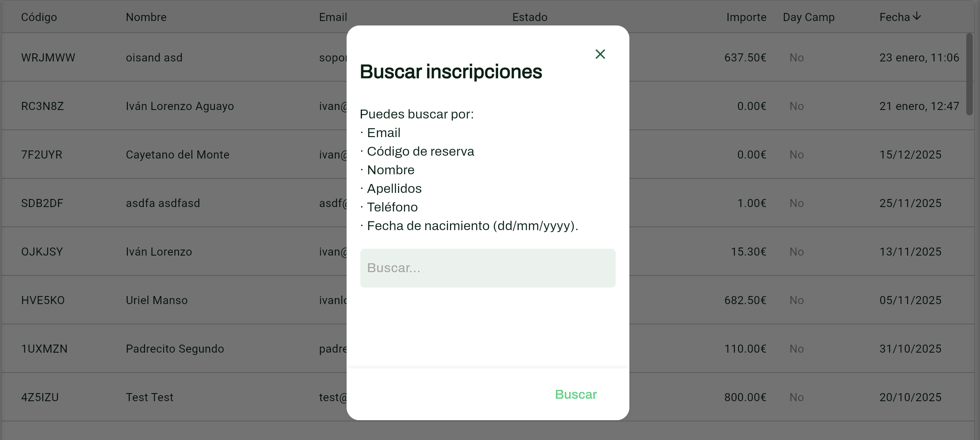Click the Day Camp column header
The height and width of the screenshot is (440, 980).
(808, 17)
